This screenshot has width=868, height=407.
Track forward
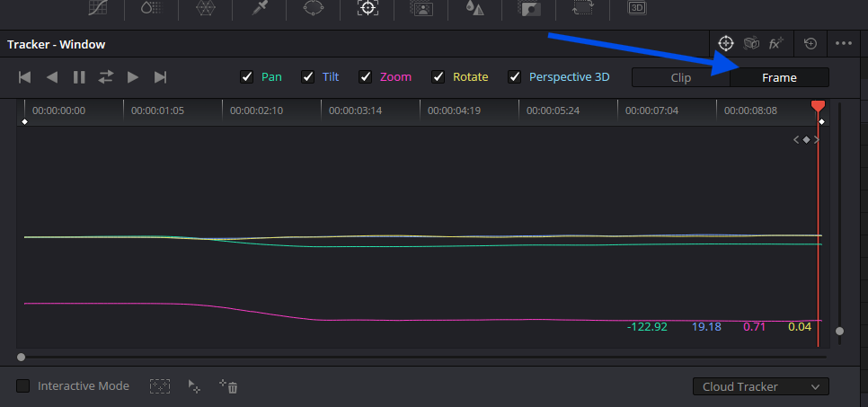(133, 77)
